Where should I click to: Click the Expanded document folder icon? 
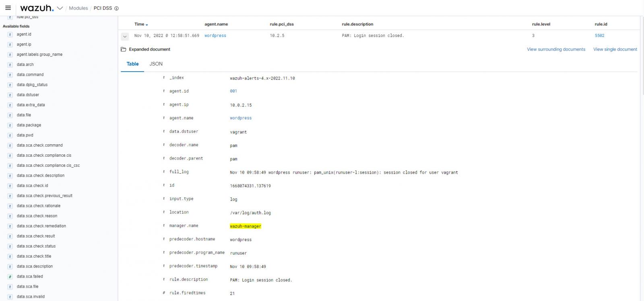[124, 49]
